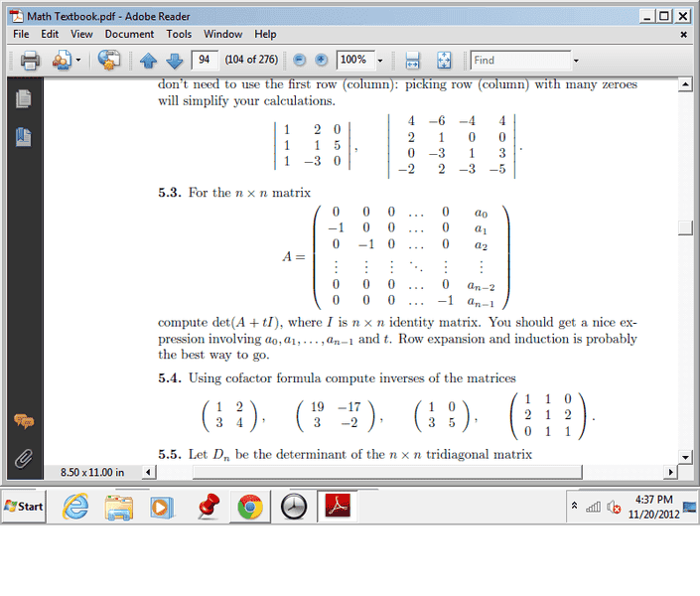Click the Start button on taskbar
Viewport: 700px width, 596px height.
[x=24, y=507]
